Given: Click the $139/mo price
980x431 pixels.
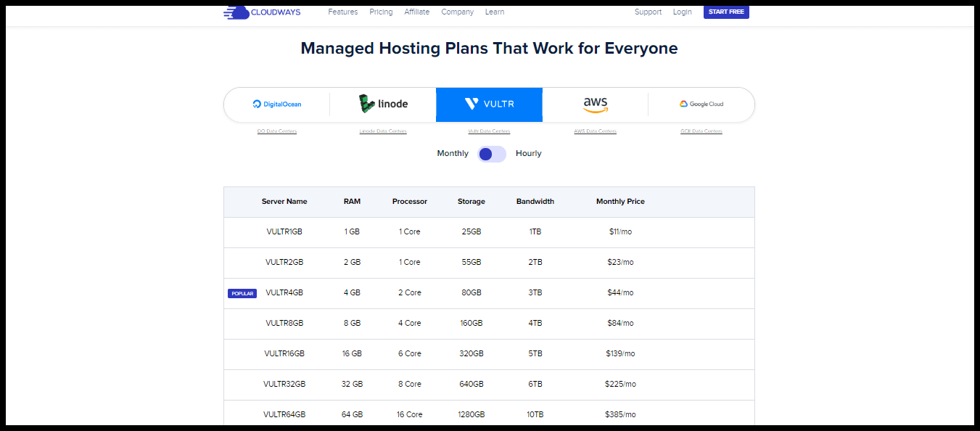Looking at the screenshot, I should pos(620,354).
